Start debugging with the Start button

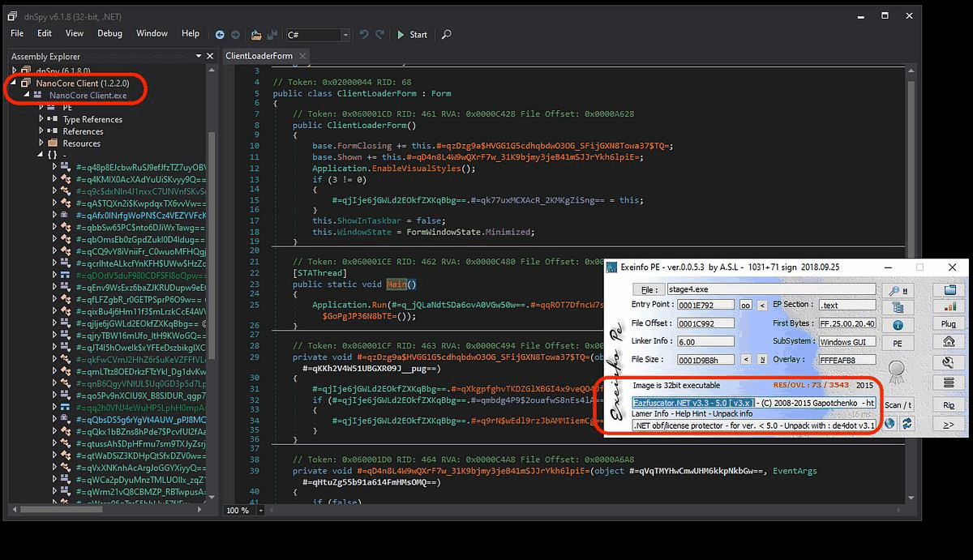point(412,35)
